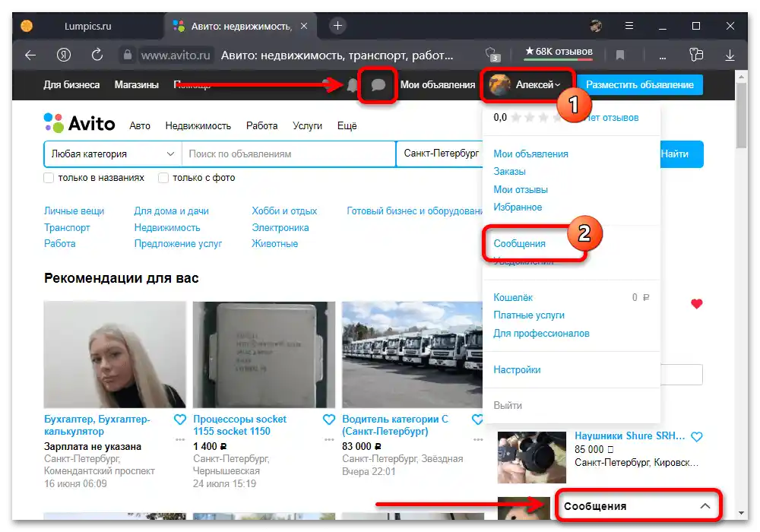The image size is (760, 532).
Task: Click 'Разместить объявление' button
Action: (640, 85)
